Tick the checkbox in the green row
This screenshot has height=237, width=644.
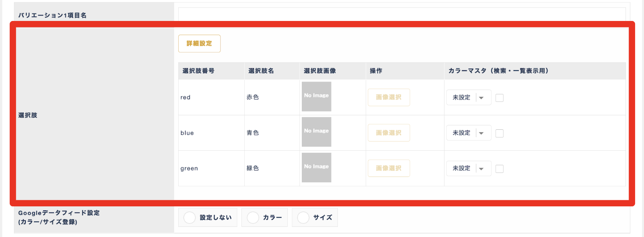500,169
